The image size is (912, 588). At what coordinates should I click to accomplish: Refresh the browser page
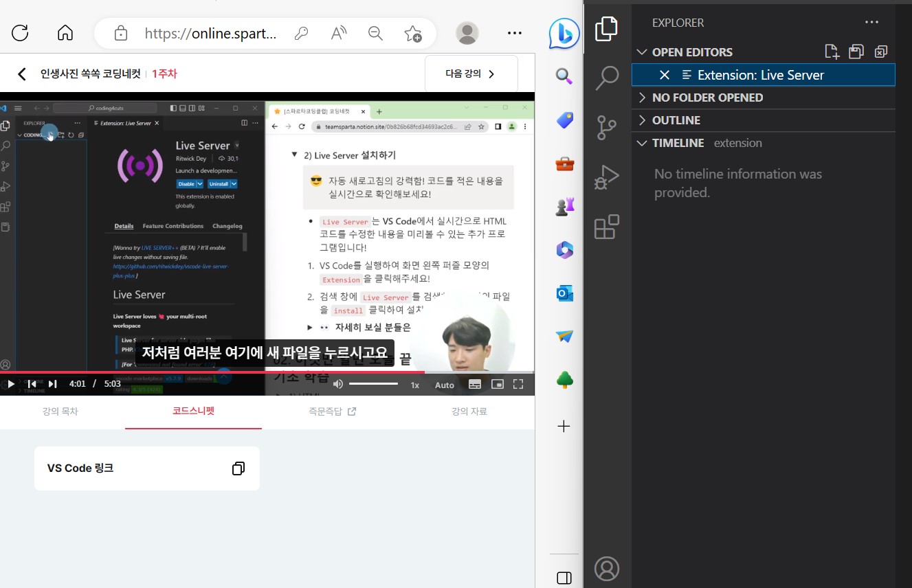pyautogui.click(x=20, y=33)
